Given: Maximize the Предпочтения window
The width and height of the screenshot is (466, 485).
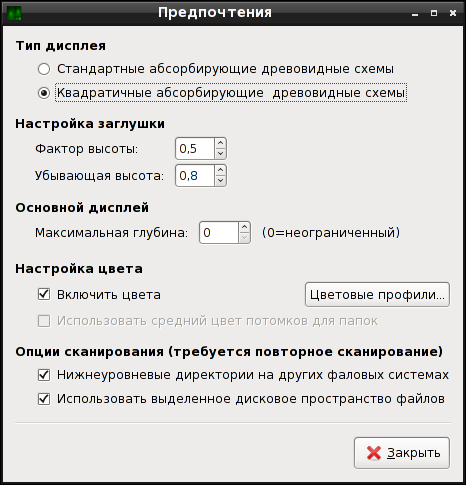Looking at the screenshot, I should [434, 13].
